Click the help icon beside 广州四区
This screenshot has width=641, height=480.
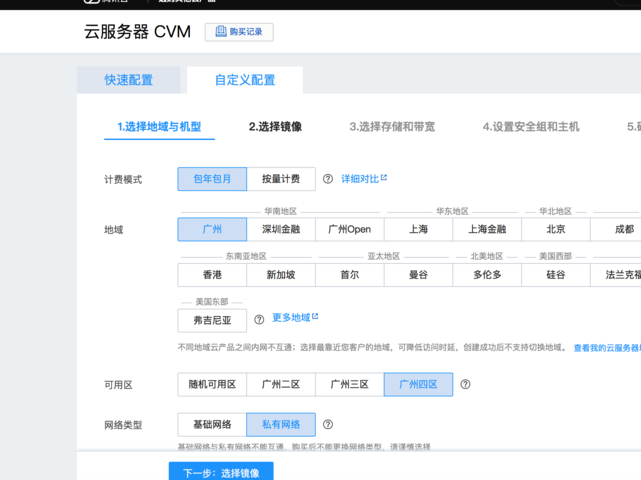coord(465,384)
